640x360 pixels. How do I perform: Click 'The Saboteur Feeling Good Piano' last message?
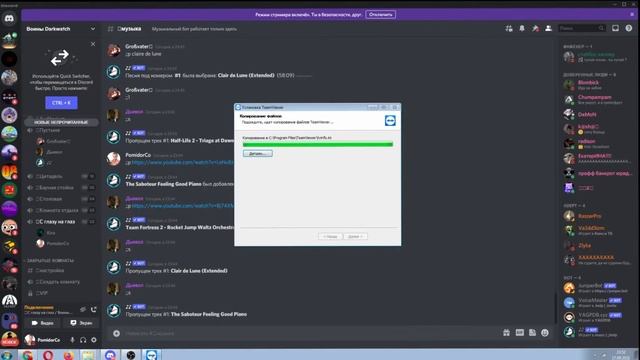209,314
